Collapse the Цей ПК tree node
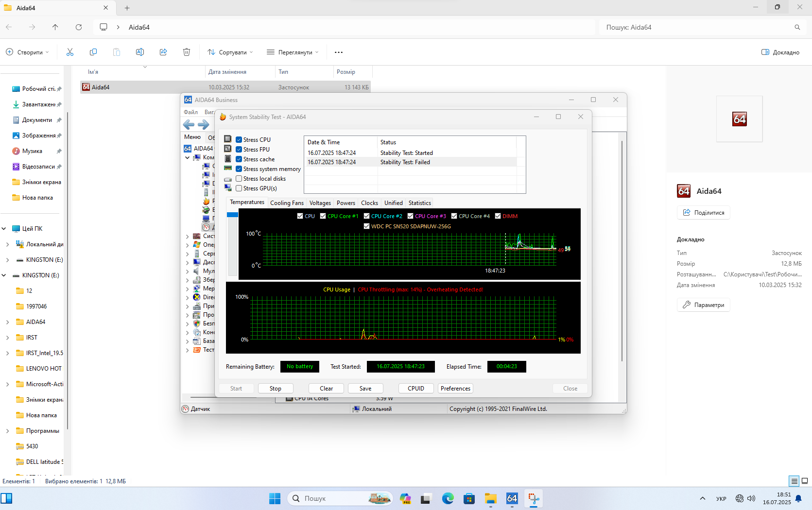 [x=4, y=229]
